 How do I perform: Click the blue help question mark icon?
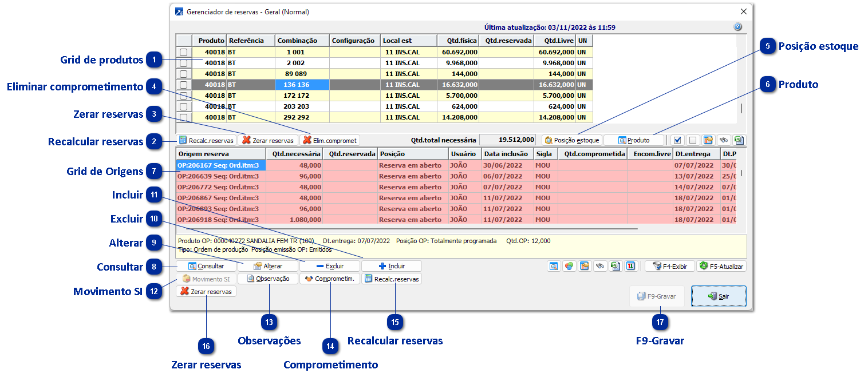click(737, 27)
